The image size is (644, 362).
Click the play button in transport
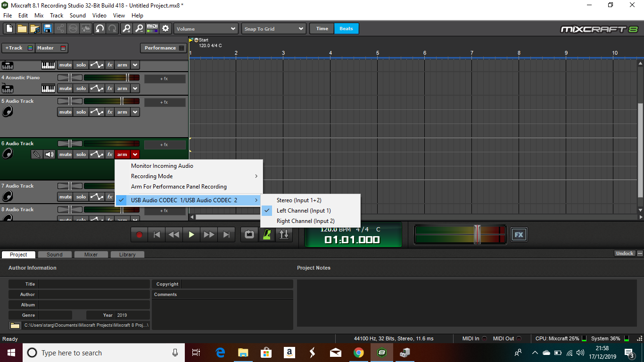[x=191, y=234]
